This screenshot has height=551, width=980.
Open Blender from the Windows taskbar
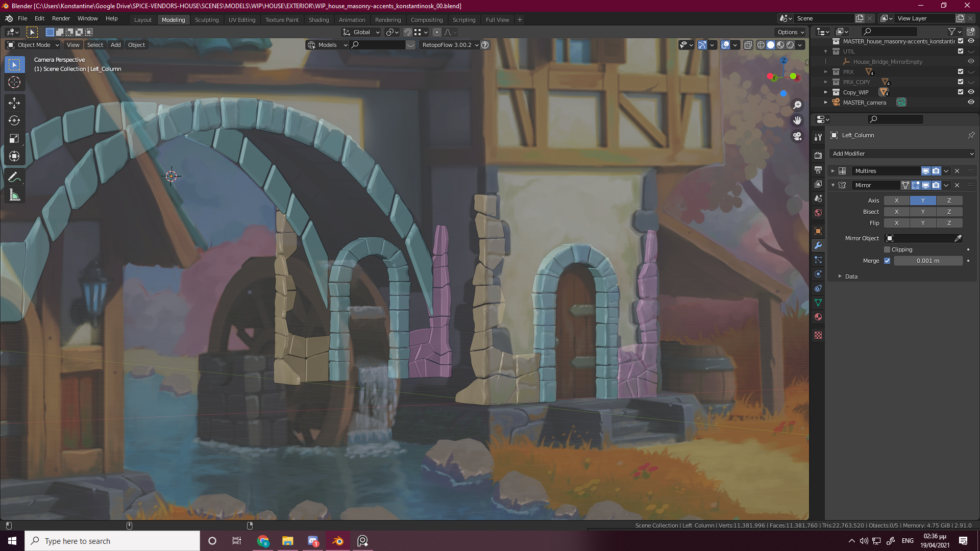click(x=338, y=541)
